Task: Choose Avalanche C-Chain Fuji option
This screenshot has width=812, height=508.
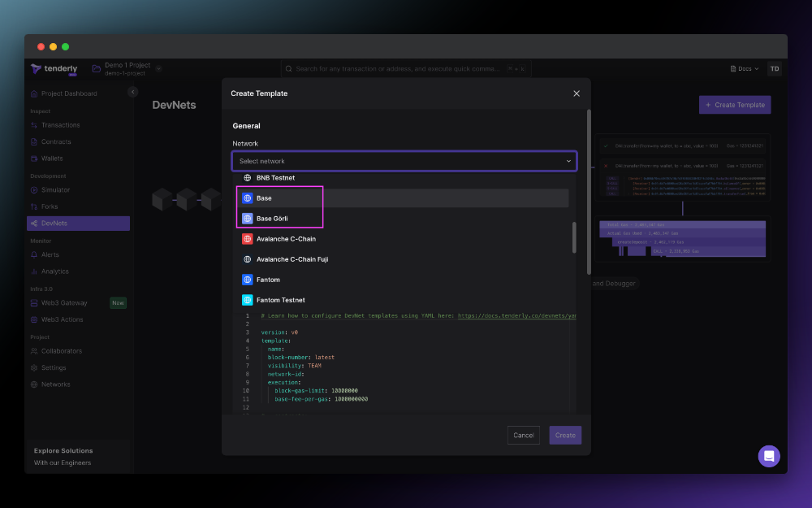Action: pyautogui.click(x=405, y=259)
